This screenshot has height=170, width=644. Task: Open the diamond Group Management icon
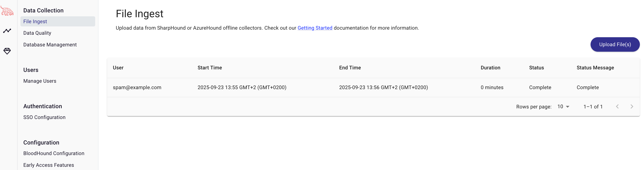coord(7,51)
